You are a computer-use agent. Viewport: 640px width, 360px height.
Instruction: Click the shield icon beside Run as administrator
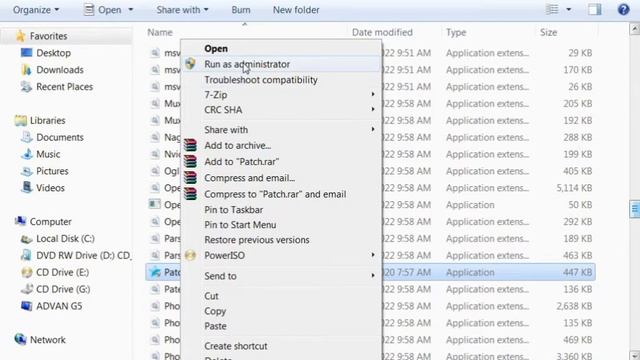(190, 64)
